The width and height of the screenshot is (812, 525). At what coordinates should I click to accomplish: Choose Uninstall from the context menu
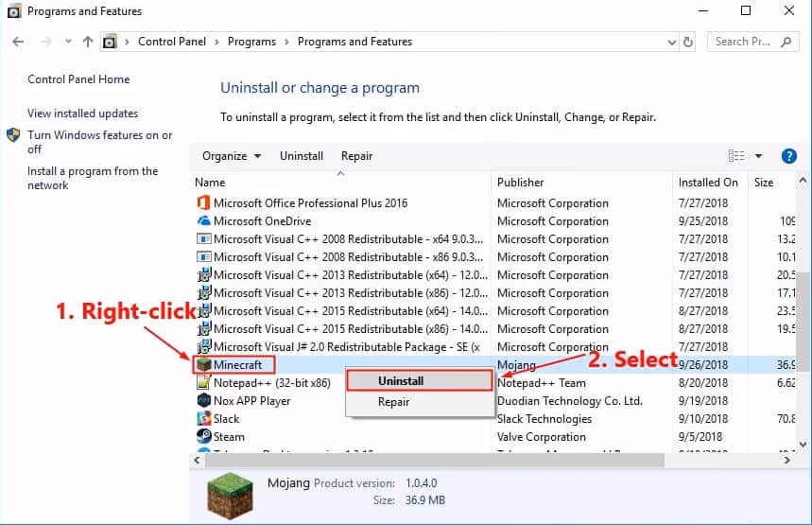click(420, 381)
